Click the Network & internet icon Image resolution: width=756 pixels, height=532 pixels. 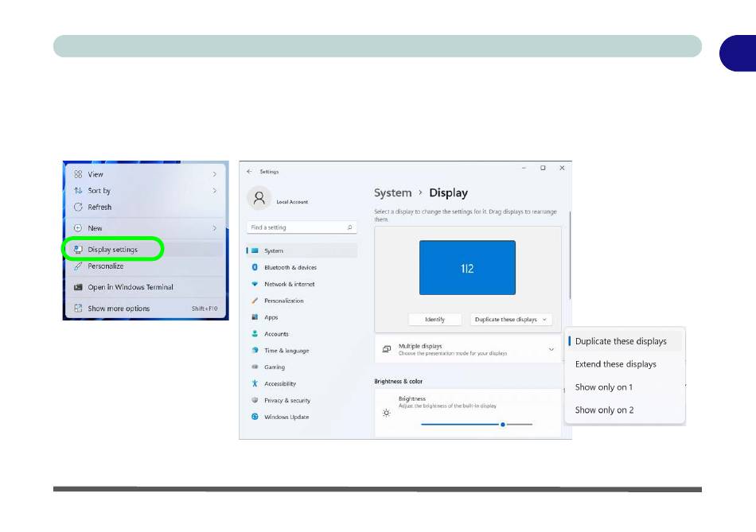tap(255, 284)
